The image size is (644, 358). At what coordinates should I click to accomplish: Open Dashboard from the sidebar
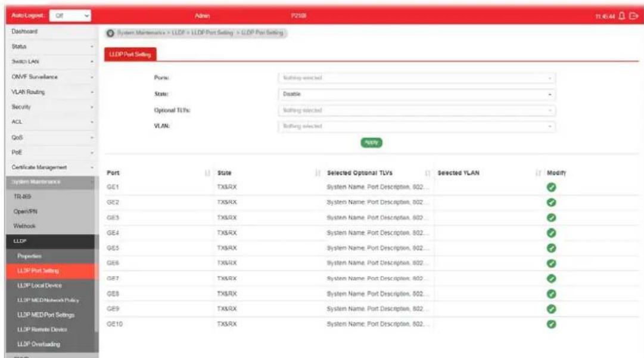[52, 32]
